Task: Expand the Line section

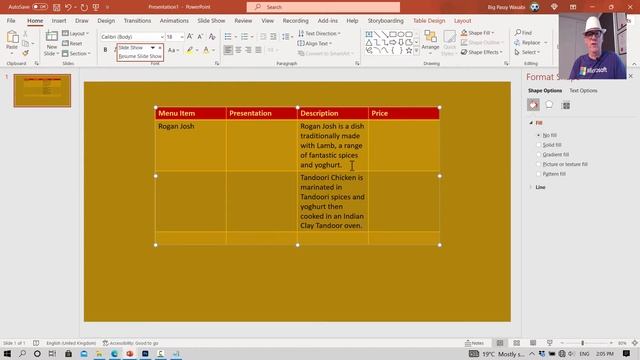Action: click(x=531, y=187)
